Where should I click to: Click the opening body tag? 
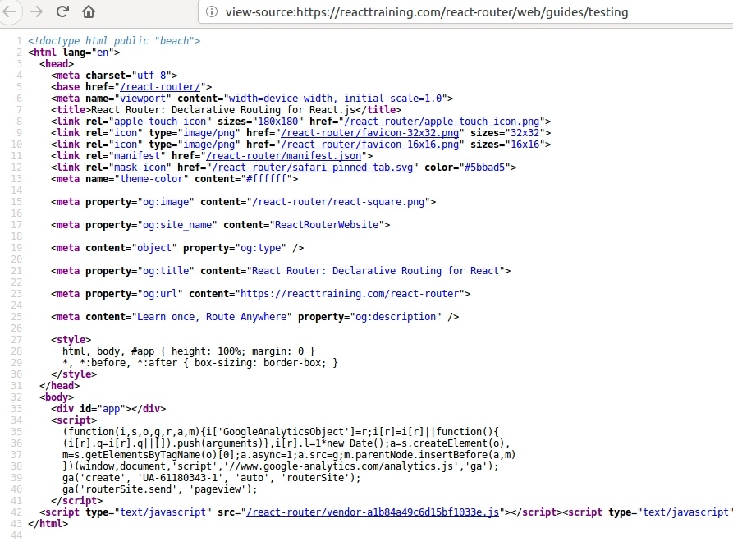[x=57, y=397]
